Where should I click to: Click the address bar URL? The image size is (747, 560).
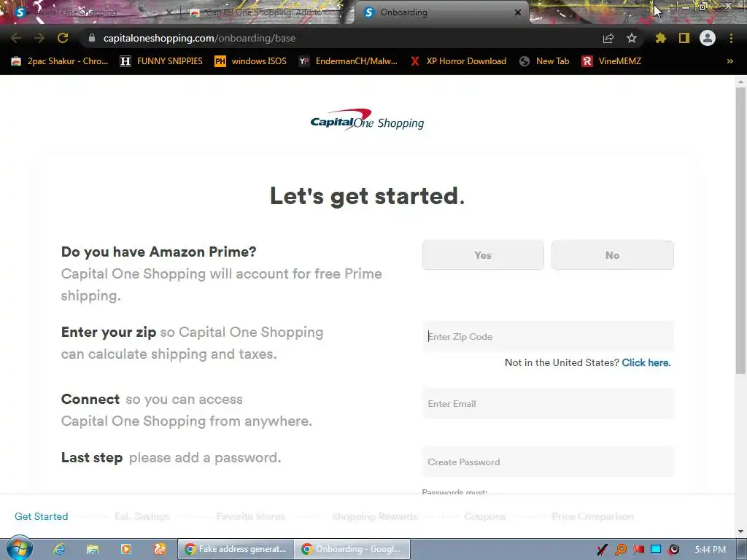[x=199, y=38]
